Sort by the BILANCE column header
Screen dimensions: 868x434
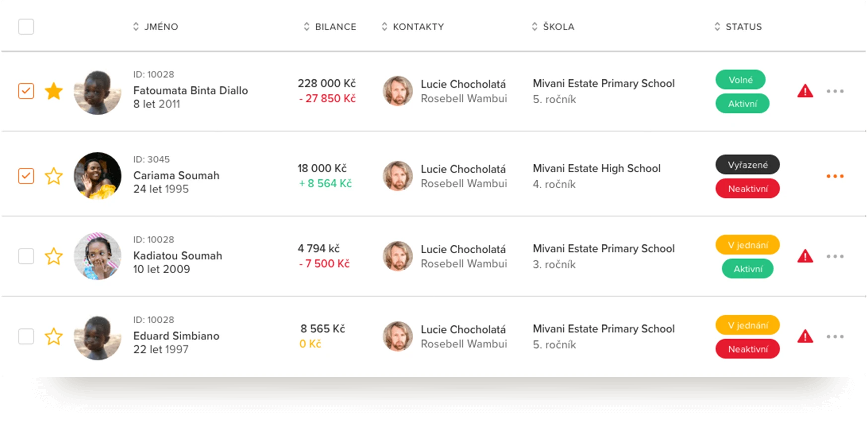[x=330, y=27]
